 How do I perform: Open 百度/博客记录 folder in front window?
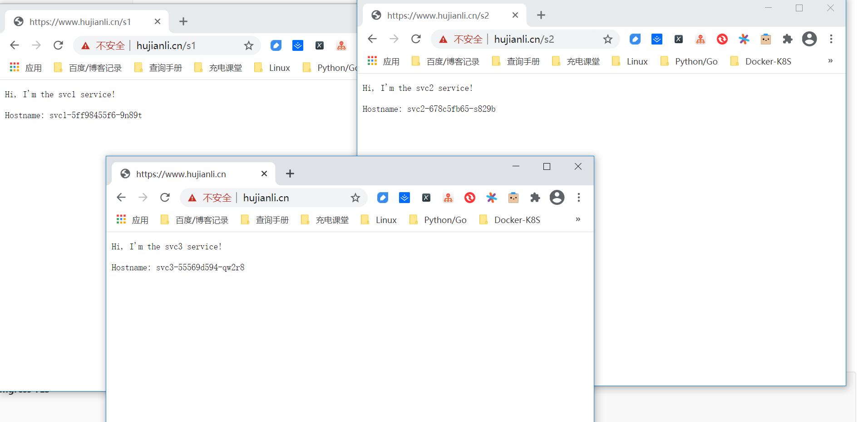pos(195,220)
